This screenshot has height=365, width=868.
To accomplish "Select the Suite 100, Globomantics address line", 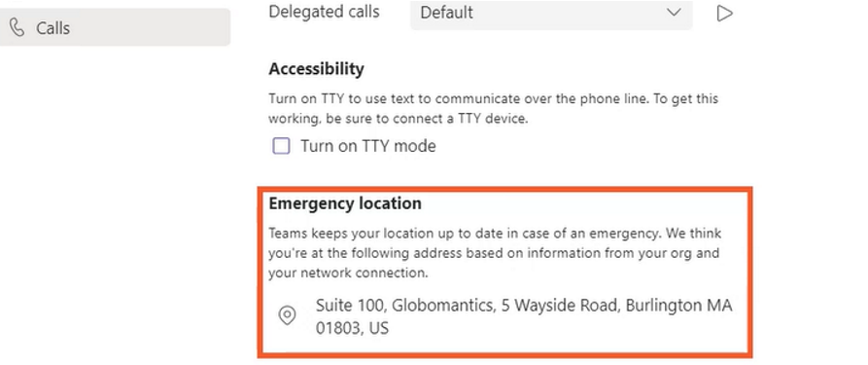I will 524,306.
